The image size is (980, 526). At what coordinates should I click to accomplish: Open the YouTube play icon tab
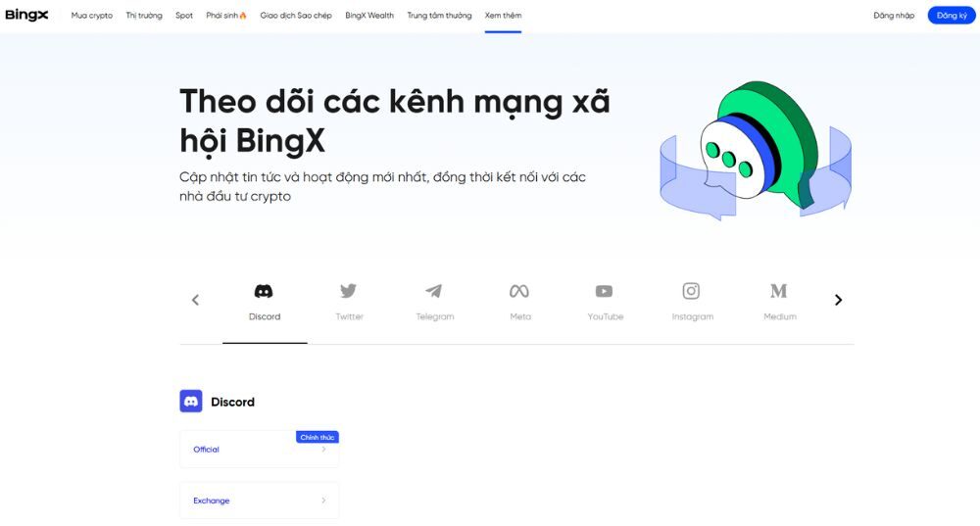[x=604, y=291]
